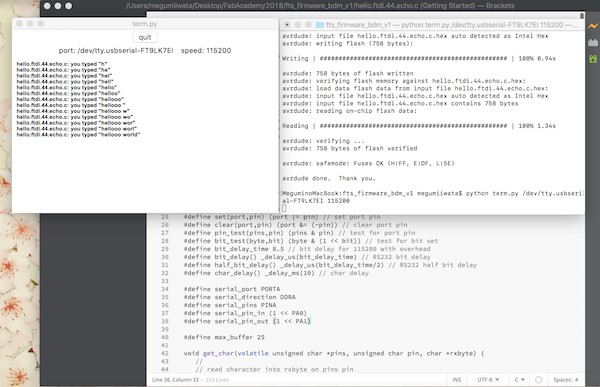Click the 'you typed "hello"' line in term.py
Viewport: 600px width, 387px height.
(x=67, y=87)
